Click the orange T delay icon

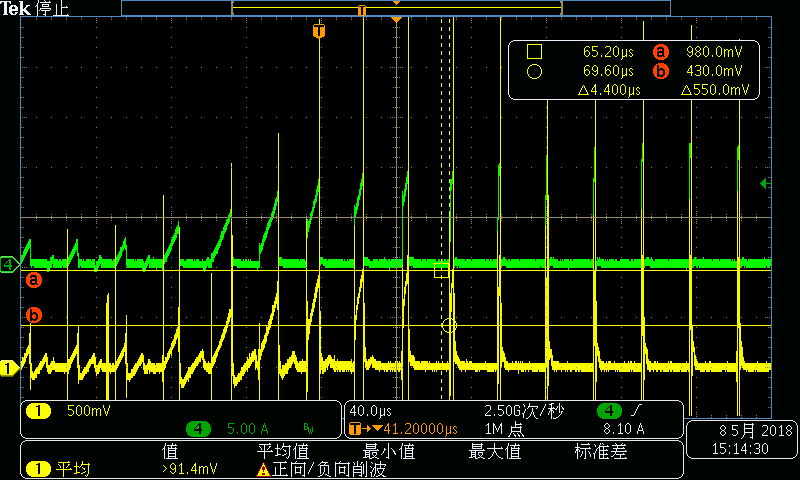(355, 428)
